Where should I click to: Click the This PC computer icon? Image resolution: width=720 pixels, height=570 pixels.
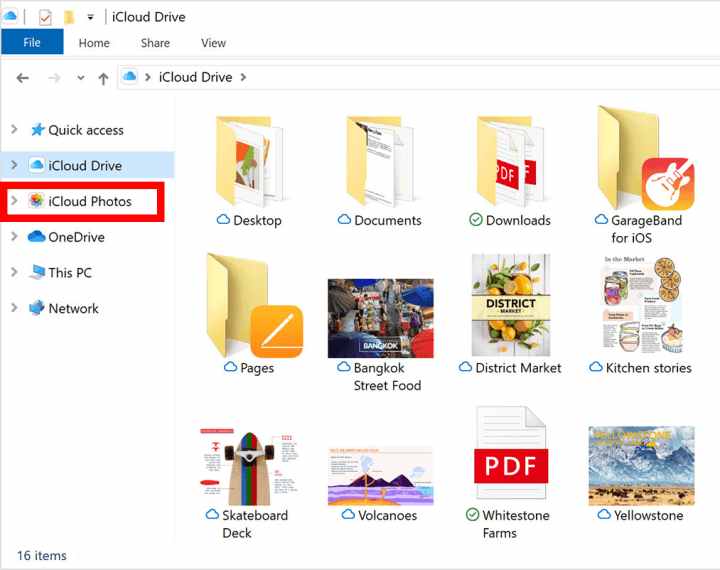pyautogui.click(x=37, y=272)
